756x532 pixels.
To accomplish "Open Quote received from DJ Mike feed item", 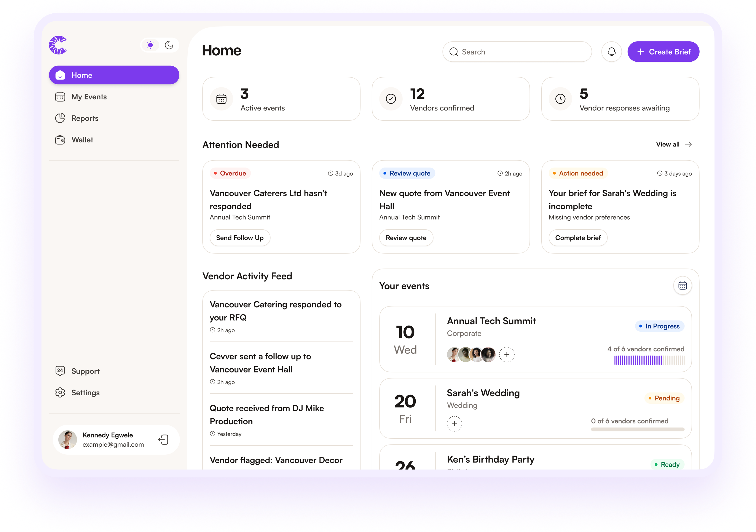I will pyautogui.click(x=281, y=420).
